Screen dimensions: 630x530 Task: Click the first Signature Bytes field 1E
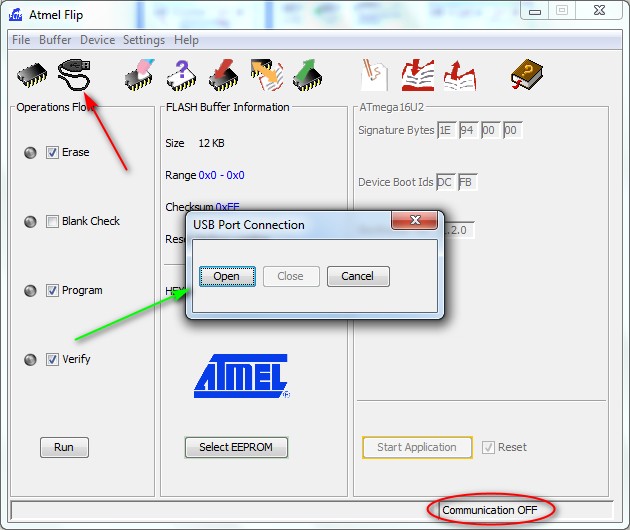coord(446,131)
